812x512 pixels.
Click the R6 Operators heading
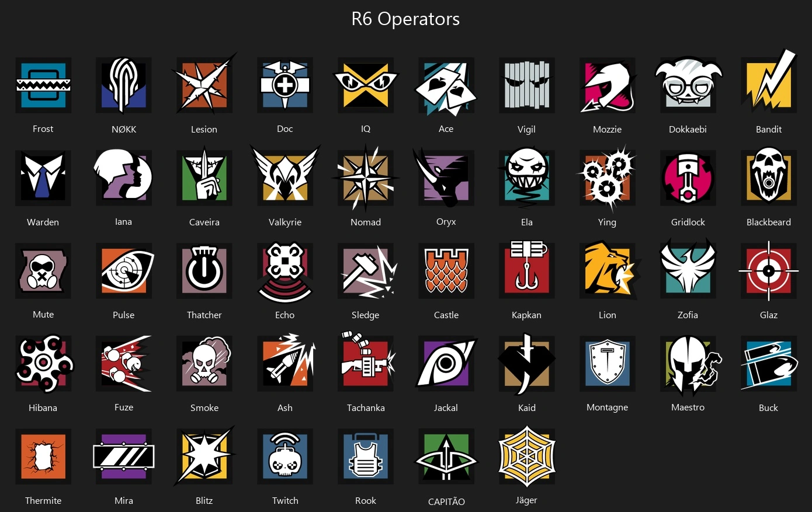coord(405,19)
